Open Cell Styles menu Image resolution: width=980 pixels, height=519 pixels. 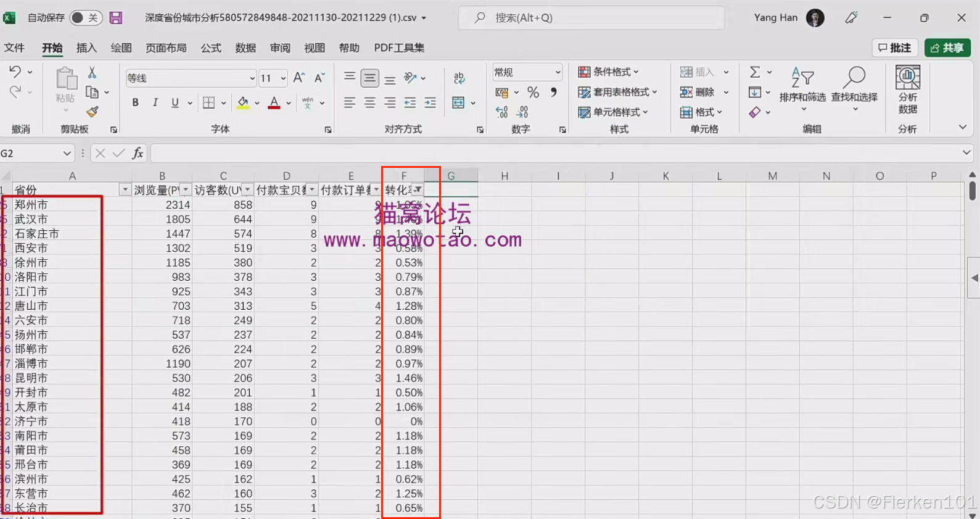click(613, 112)
